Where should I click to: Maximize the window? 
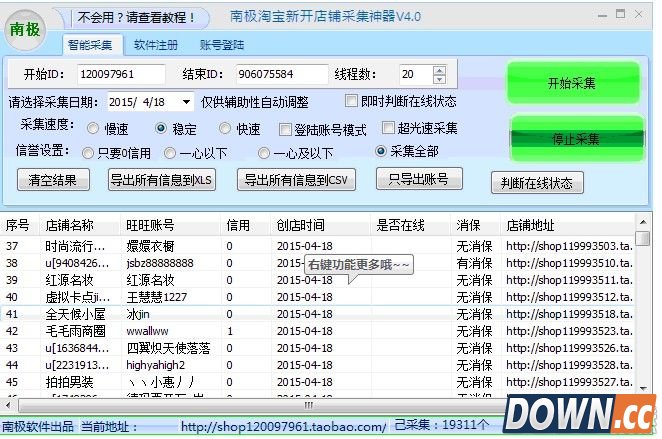coord(620,14)
